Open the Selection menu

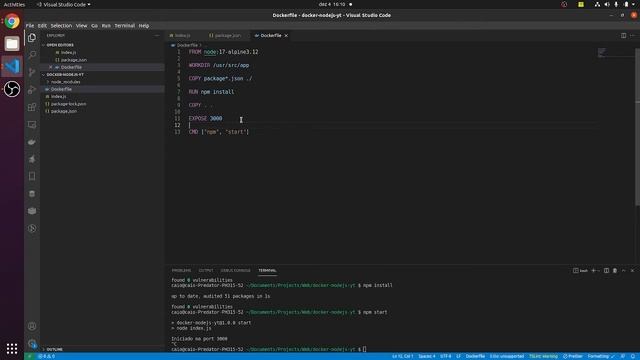(x=61, y=26)
